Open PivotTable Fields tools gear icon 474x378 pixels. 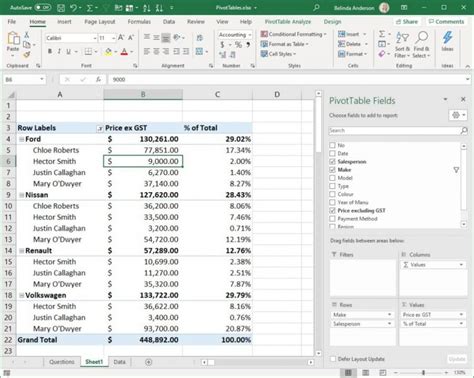coord(456,115)
